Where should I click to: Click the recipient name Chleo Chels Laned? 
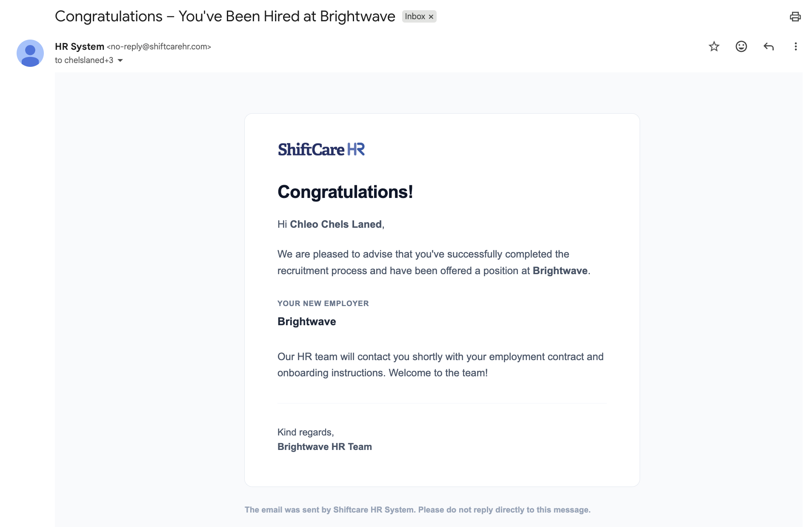pos(336,224)
